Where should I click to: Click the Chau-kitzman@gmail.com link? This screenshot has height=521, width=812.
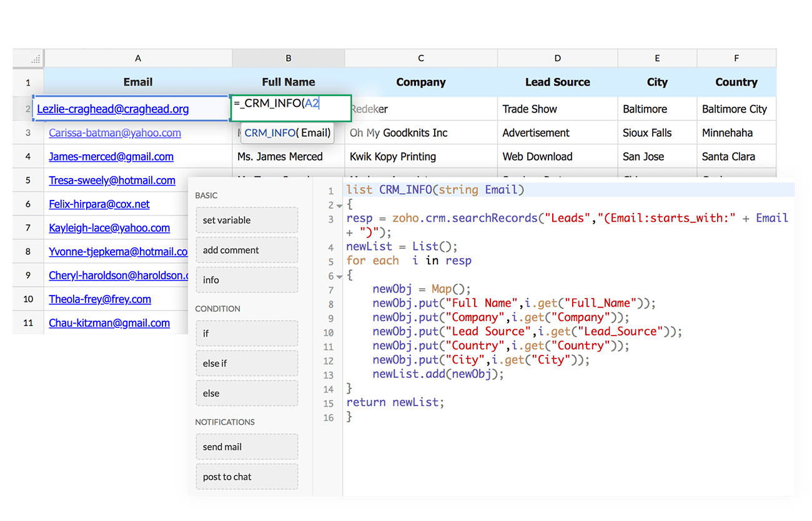(109, 323)
